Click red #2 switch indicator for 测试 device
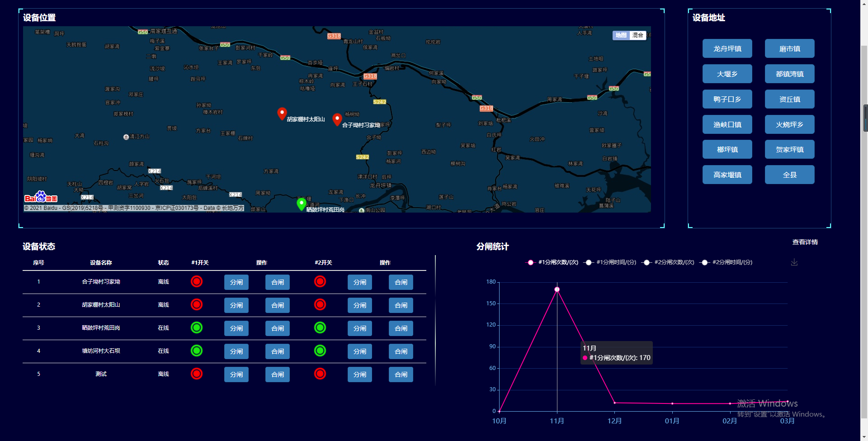The width and height of the screenshot is (868, 441). click(320, 374)
